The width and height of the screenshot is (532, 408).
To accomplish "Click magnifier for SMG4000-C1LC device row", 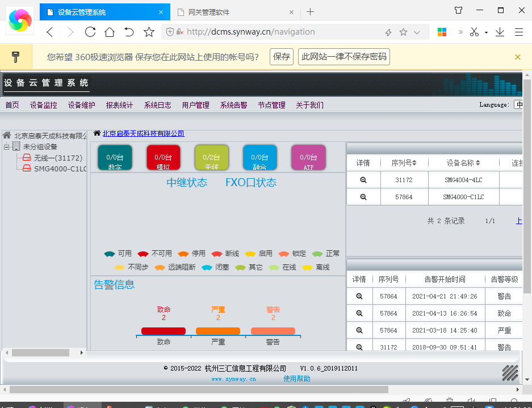I will click(363, 197).
